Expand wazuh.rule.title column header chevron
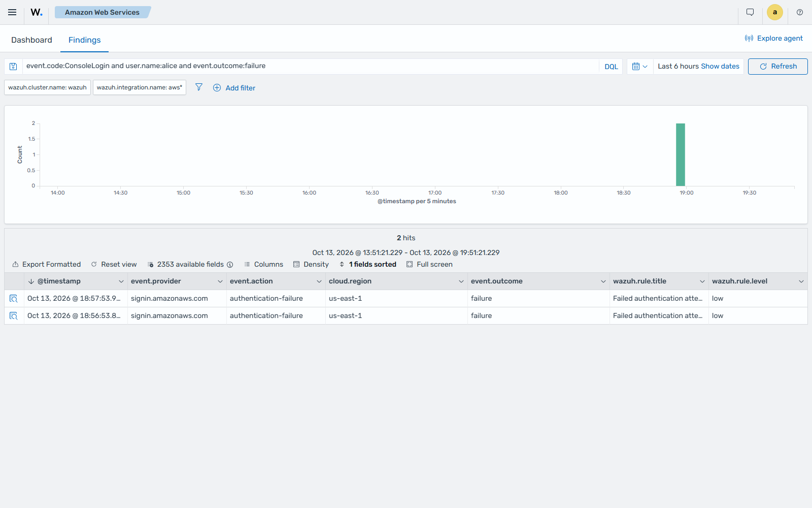This screenshot has width=812, height=508. pyautogui.click(x=702, y=281)
